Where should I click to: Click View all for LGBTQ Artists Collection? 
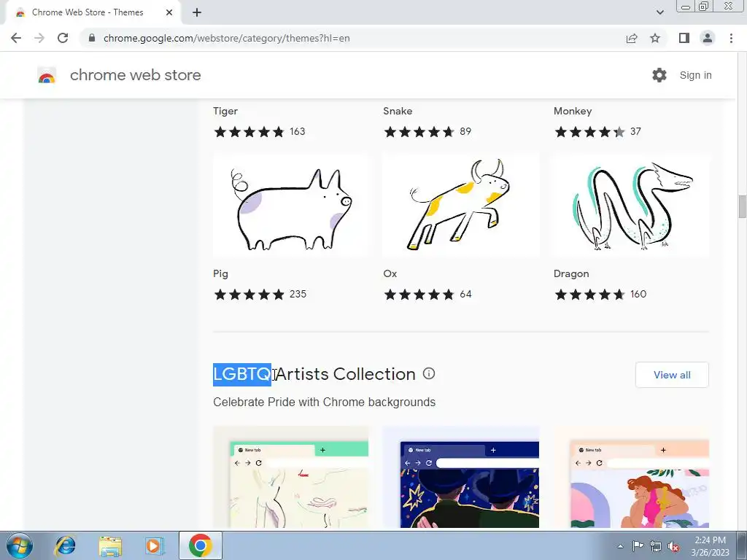point(672,375)
